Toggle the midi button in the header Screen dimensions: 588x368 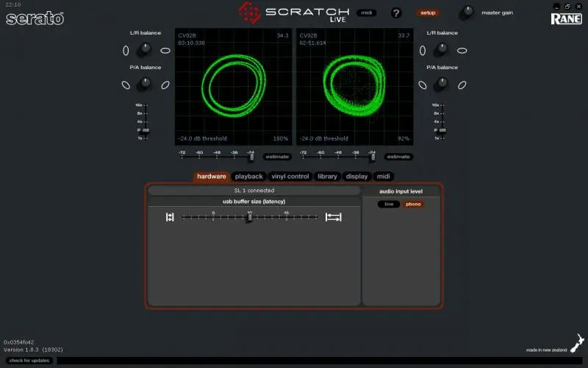366,13
